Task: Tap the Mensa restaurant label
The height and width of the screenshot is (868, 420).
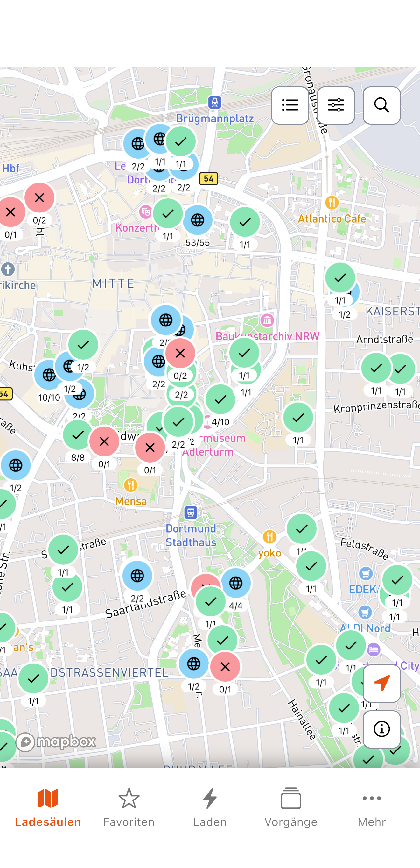Action: pyautogui.click(x=131, y=501)
